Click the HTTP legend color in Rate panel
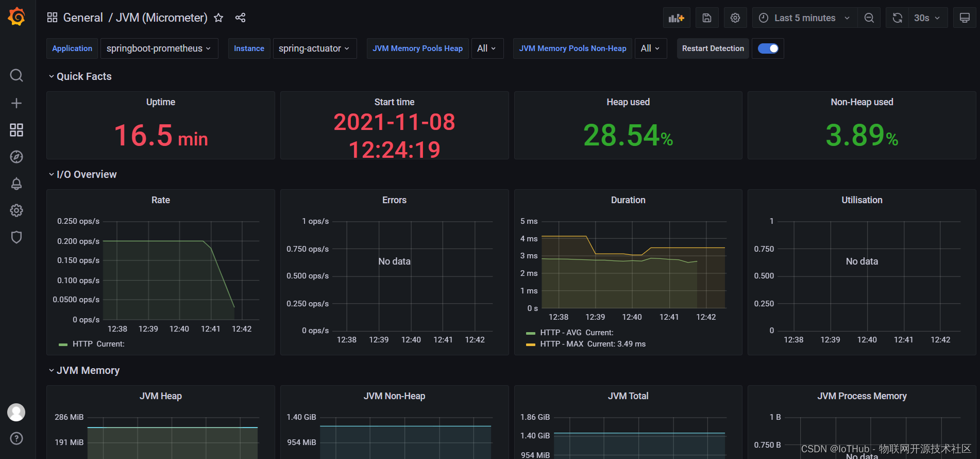 click(x=63, y=345)
